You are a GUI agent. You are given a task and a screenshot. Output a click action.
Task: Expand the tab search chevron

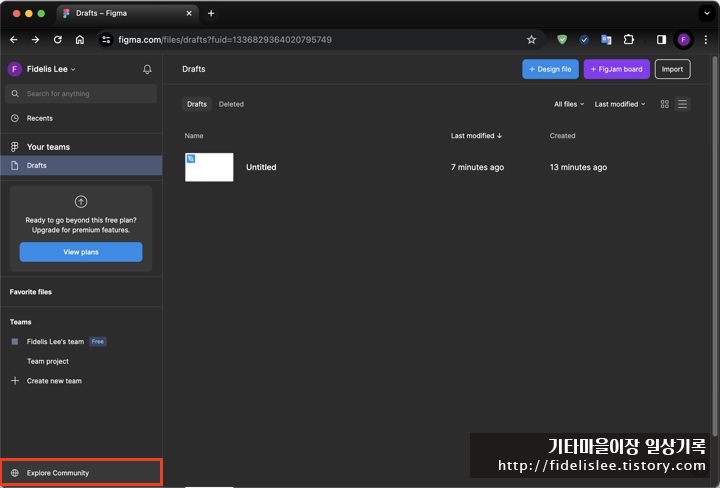(x=707, y=13)
